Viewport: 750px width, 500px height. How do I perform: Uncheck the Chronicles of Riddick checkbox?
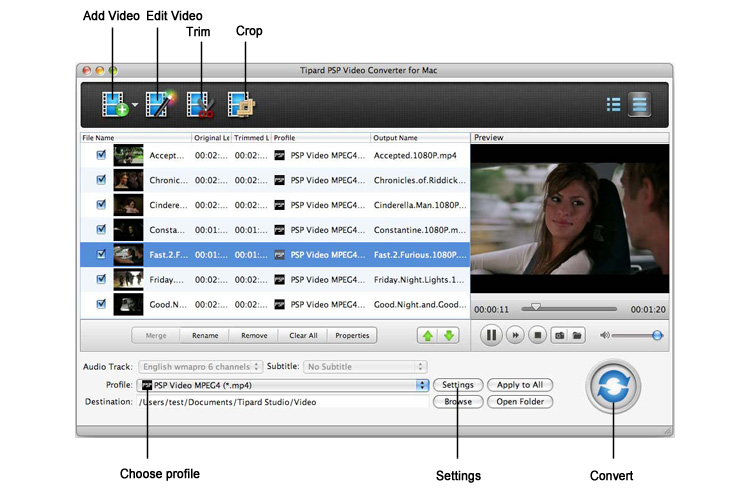pyautogui.click(x=101, y=179)
